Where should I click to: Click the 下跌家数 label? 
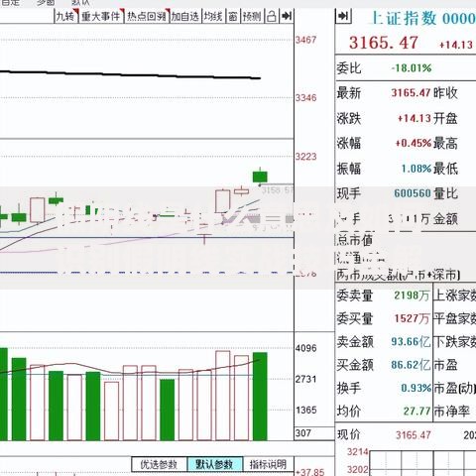[x=455, y=342]
